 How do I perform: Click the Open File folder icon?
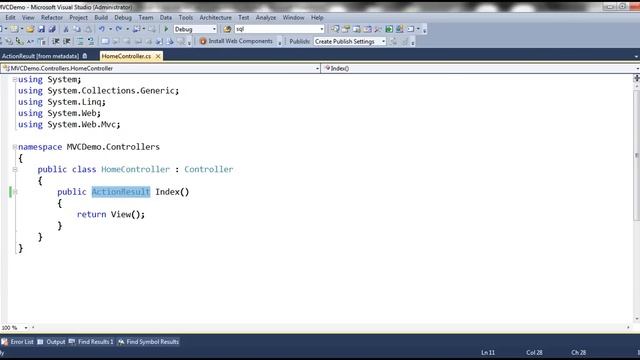pos(30,29)
